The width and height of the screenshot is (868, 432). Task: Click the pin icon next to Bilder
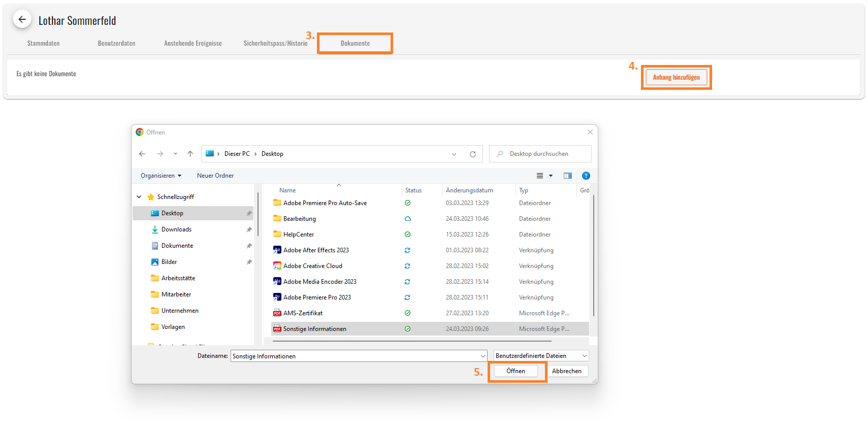coord(249,262)
